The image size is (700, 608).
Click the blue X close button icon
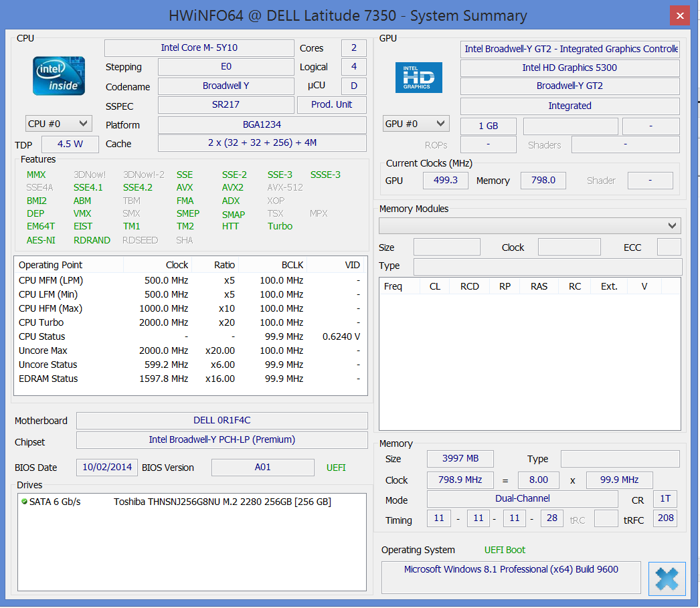pyautogui.click(x=667, y=579)
